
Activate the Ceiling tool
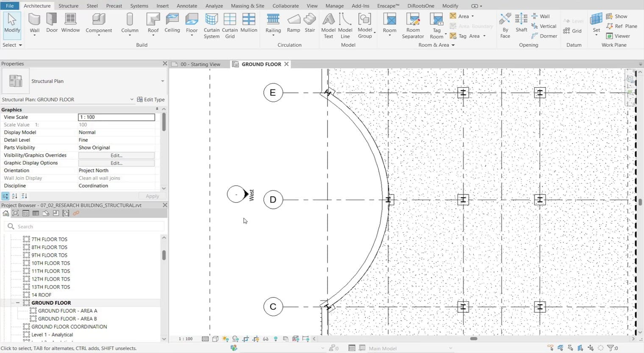172,23
